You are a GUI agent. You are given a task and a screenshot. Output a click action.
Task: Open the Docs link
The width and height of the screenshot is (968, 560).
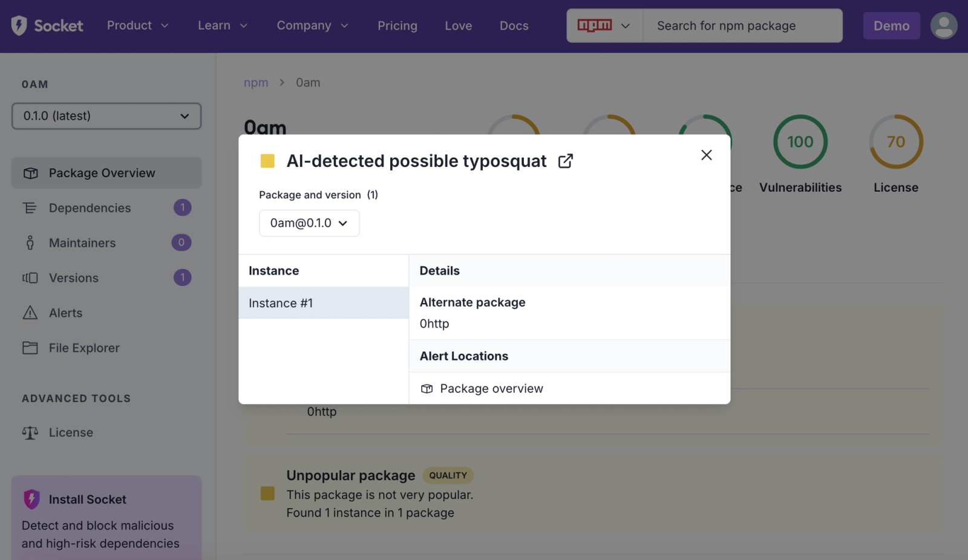tap(514, 25)
